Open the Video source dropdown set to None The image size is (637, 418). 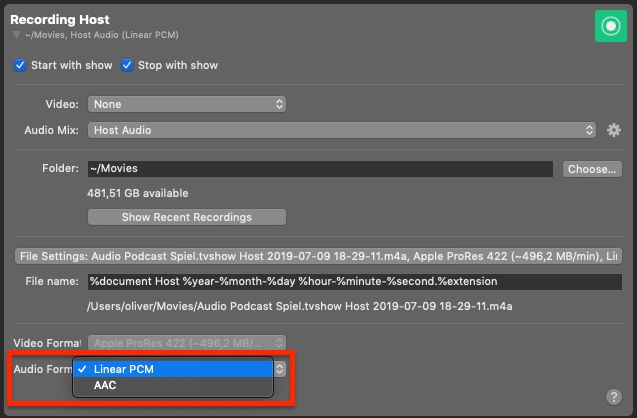[x=187, y=104]
